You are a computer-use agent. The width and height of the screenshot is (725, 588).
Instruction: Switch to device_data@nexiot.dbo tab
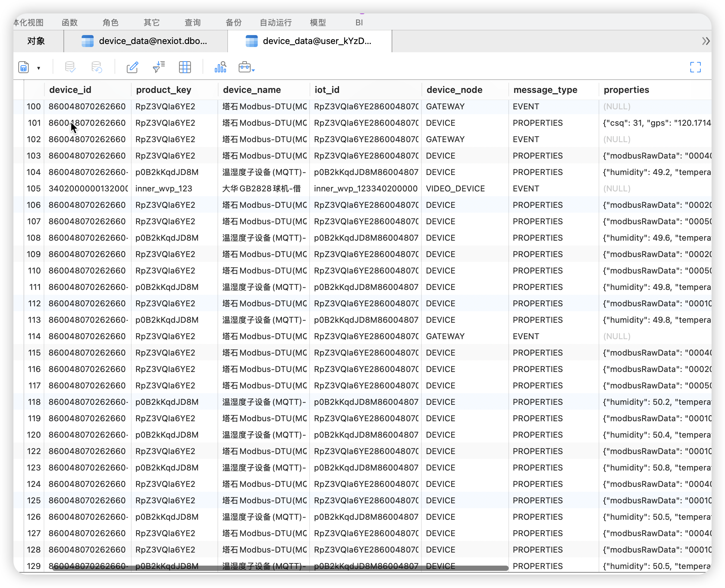tap(145, 41)
